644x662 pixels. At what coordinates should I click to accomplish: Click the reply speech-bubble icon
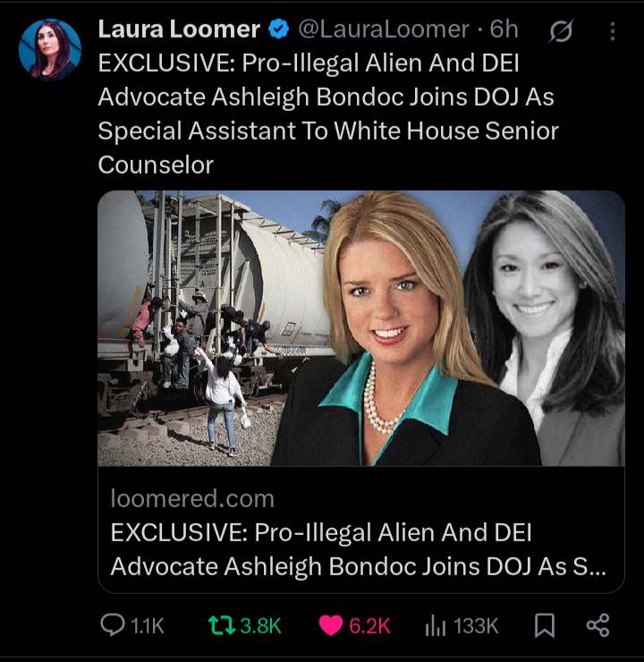[113, 625]
